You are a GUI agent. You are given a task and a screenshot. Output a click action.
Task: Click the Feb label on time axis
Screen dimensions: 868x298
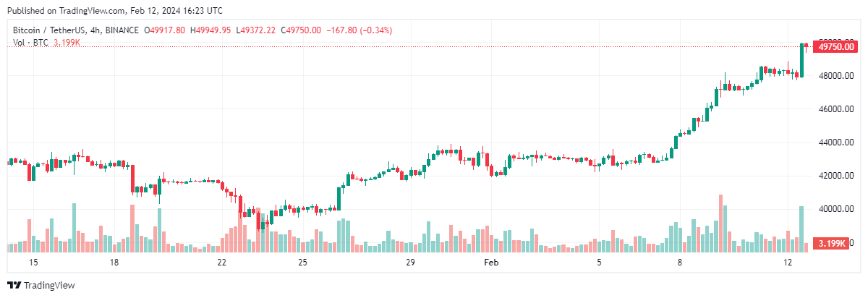pos(491,261)
